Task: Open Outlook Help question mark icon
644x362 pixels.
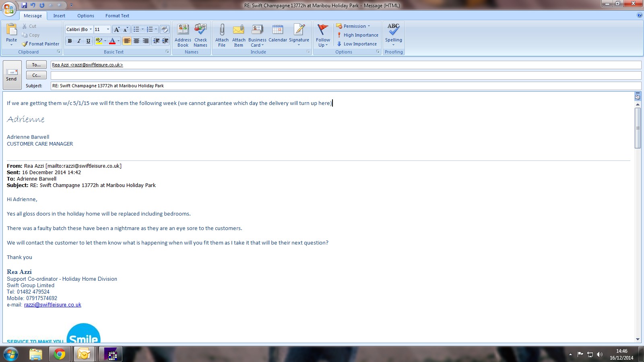Action: tap(640, 15)
